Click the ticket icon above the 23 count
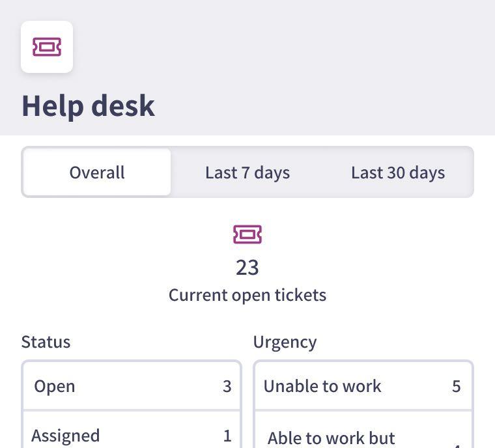495x448 pixels. 247,234
